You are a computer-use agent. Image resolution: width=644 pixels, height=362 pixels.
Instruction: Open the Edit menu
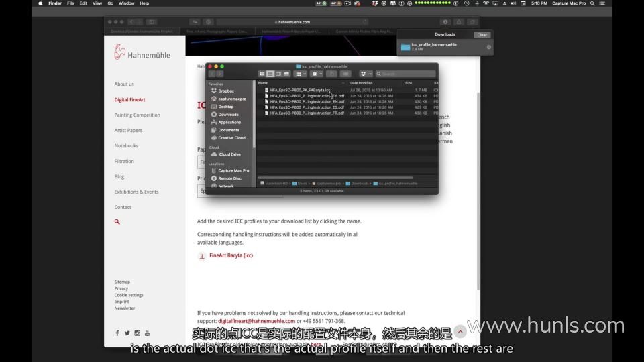[83, 3]
